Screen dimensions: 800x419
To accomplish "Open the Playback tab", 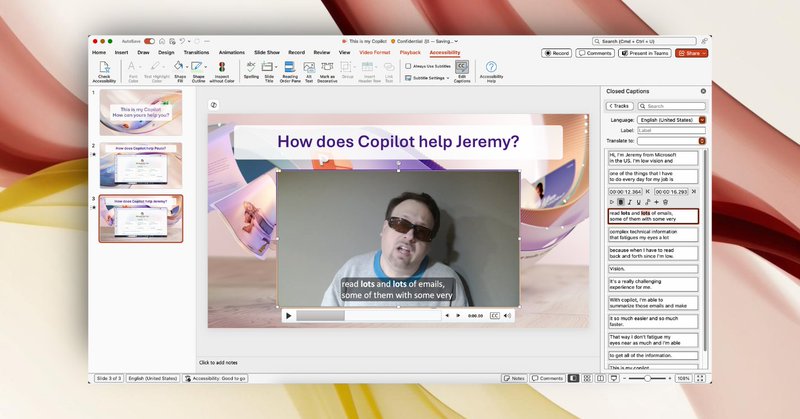I will (x=410, y=53).
